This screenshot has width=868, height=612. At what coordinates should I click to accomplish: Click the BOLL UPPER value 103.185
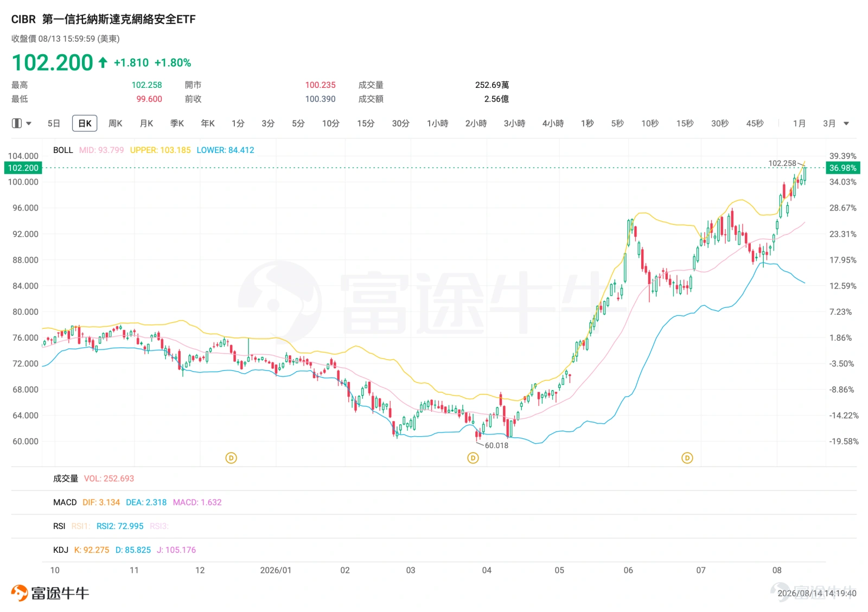(x=161, y=150)
